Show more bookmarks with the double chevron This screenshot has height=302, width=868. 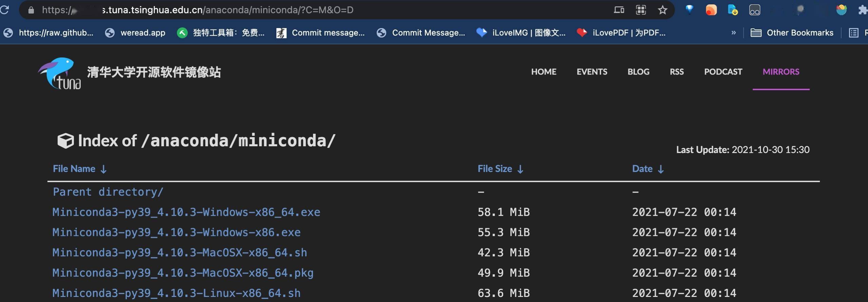point(733,33)
